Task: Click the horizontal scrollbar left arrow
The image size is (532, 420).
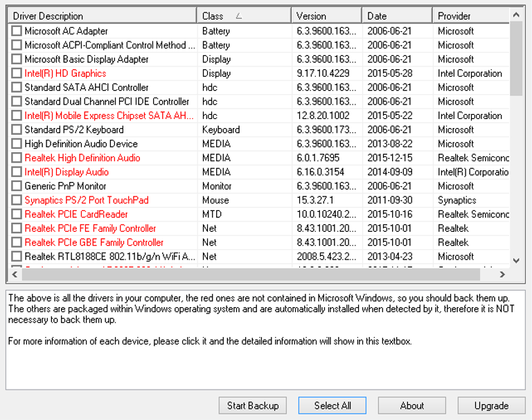Action: click(x=15, y=274)
